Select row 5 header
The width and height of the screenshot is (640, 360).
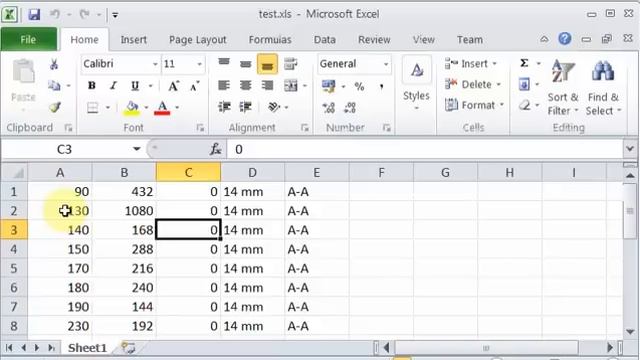(13, 269)
